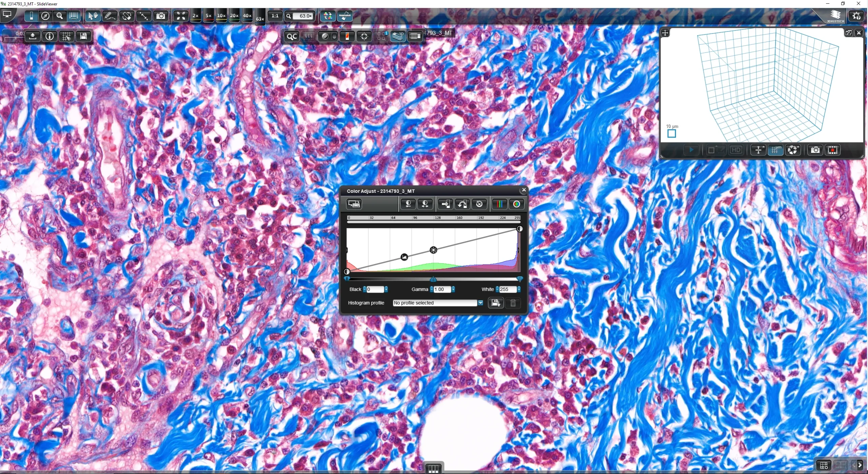Image resolution: width=868 pixels, height=474 pixels.
Task: Take a snapshot with the main toolbar camera
Action: pyautogui.click(x=161, y=16)
